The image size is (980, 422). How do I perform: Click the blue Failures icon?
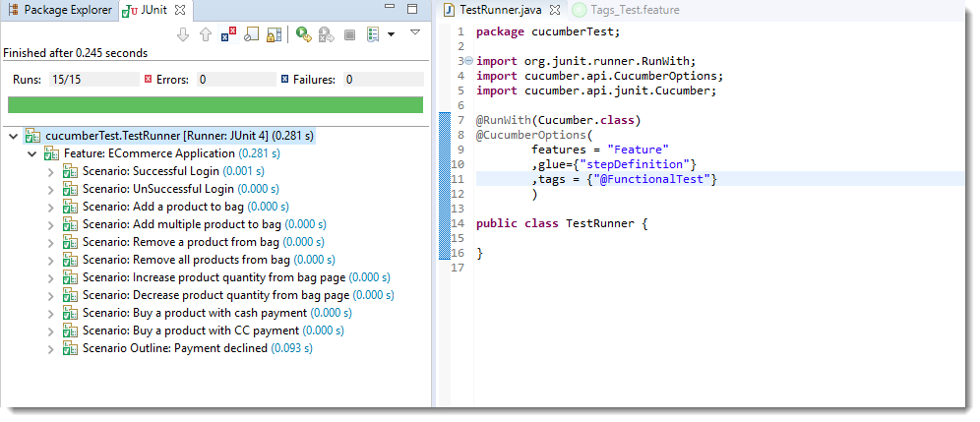tap(285, 80)
